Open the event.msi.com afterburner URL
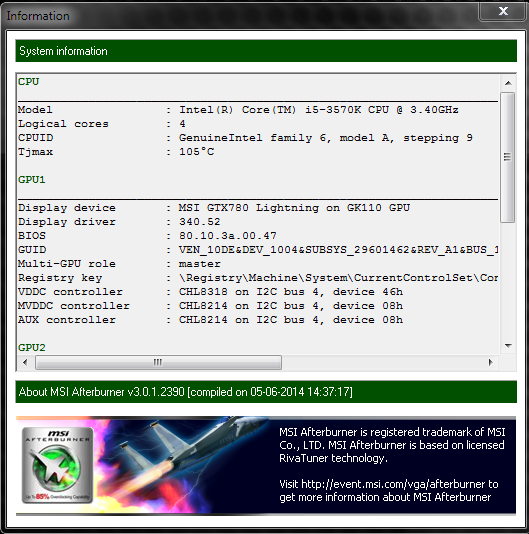529x534 pixels. (x=393, y=484)
